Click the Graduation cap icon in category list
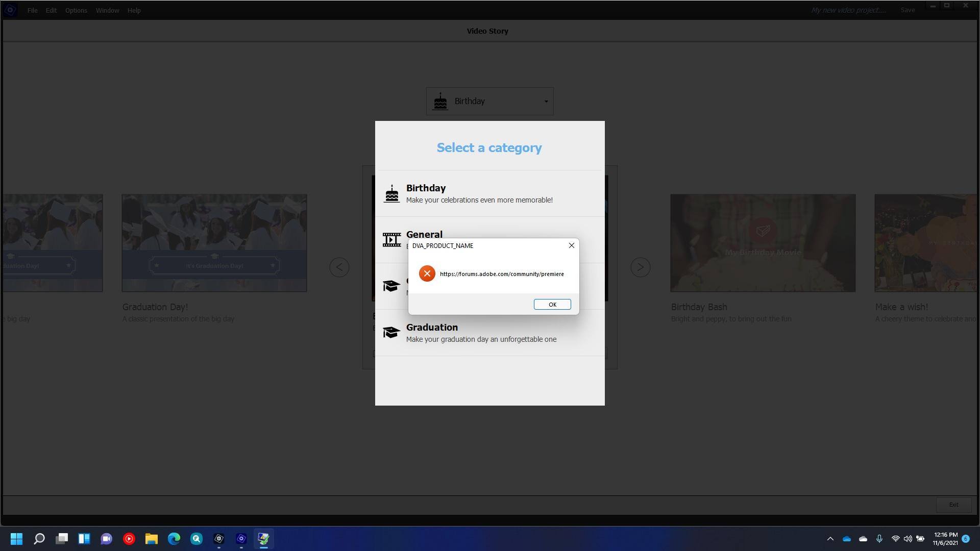Viewport: 980px width, 551px height. point(391,333)
